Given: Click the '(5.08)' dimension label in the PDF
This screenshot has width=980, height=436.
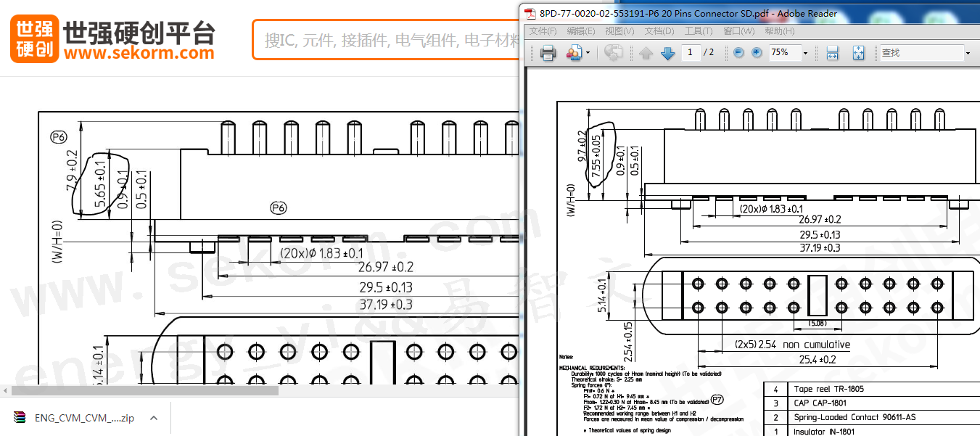Looking at the screenshot, I should (818, 322).
